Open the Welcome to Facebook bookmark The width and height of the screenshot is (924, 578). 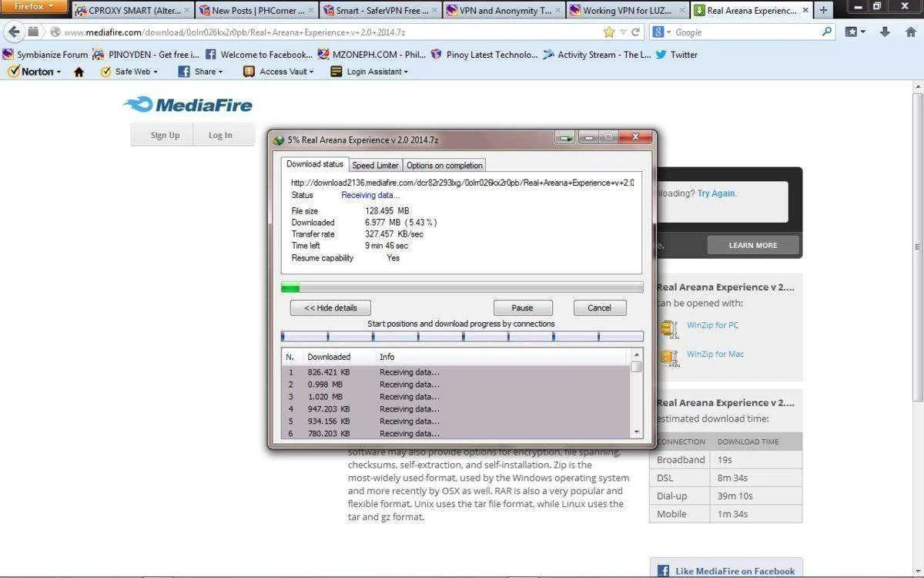[x=259, y=55]
